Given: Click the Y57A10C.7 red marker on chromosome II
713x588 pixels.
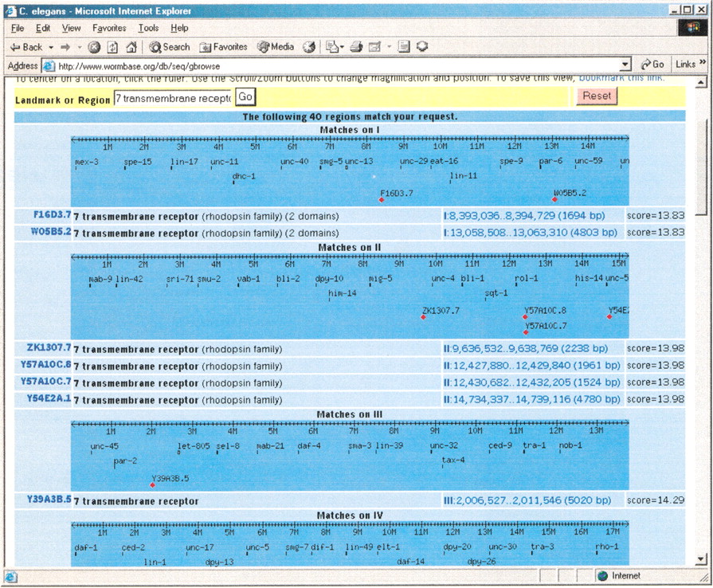Looking at the screenshot, I should (x=526, y=332).
